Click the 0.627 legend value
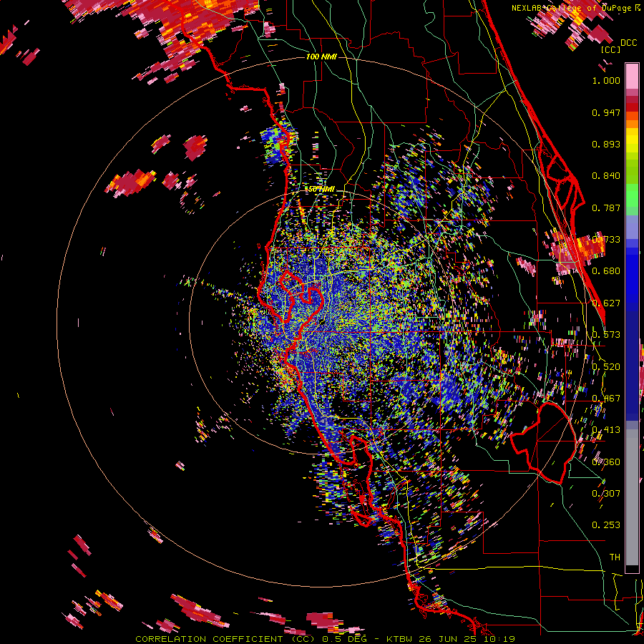Screen dimensions: 644x644 pos(606,303)
